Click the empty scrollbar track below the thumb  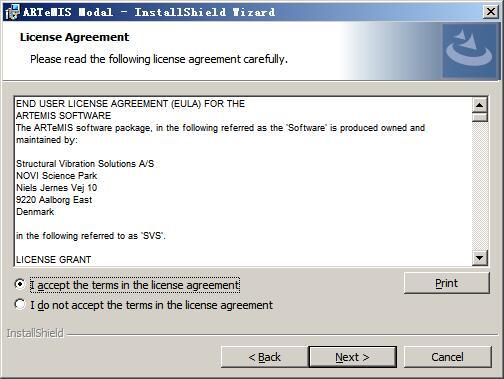[x=480, y=186]
